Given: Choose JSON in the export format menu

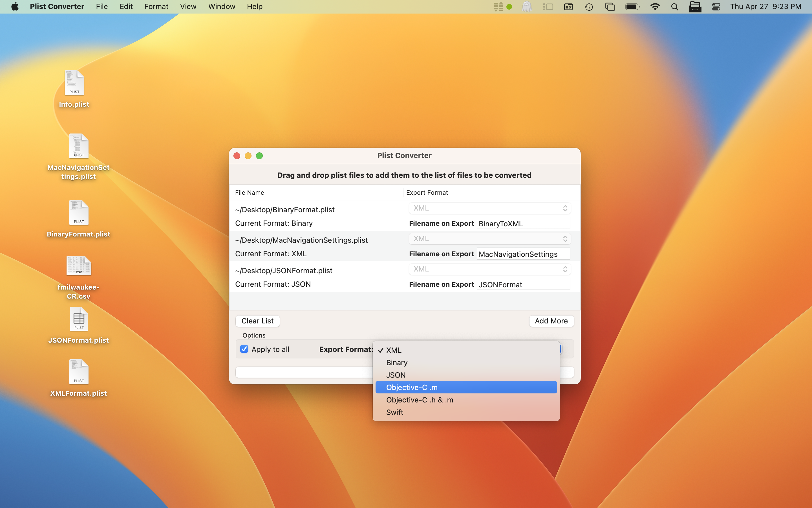Looking at the screenshot, I should coord(466,375).
